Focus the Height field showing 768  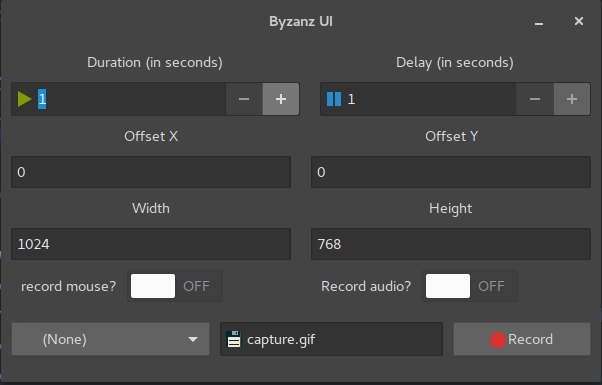451,244
